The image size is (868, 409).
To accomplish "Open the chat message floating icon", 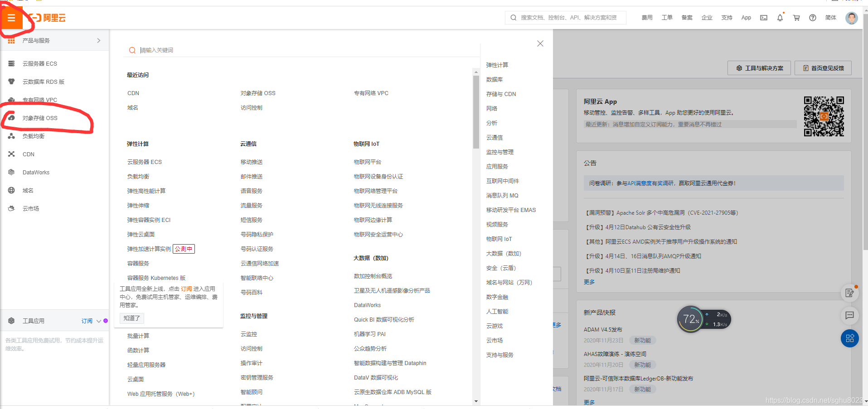I will (x=850, y=315).
